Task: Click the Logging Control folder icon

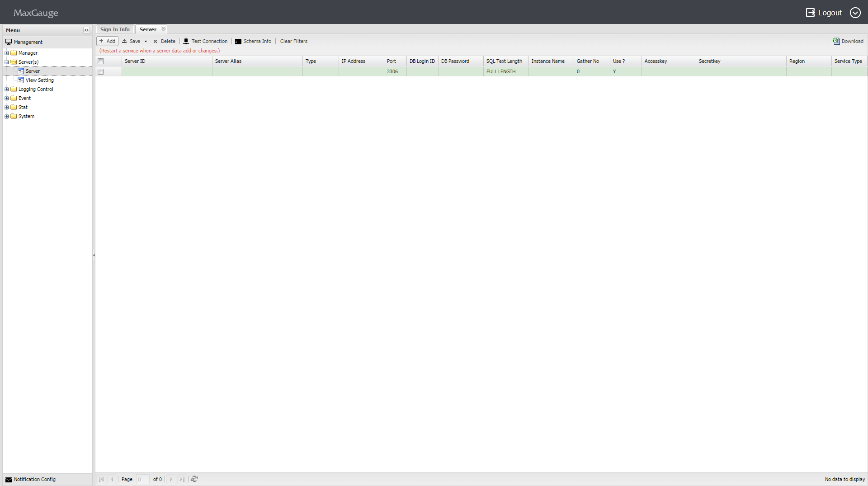Action: tap(14, 89)
